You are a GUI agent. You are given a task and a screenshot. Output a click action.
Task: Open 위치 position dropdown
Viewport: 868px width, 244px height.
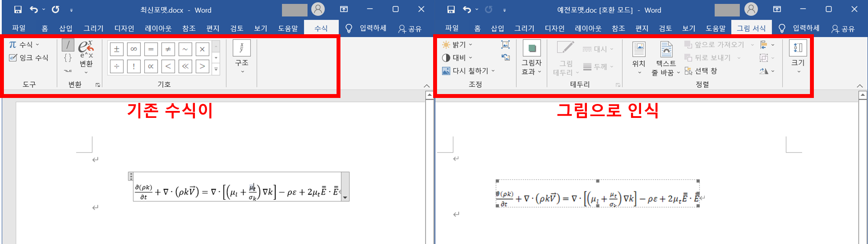pyautogui.click(x=639, y=58)
